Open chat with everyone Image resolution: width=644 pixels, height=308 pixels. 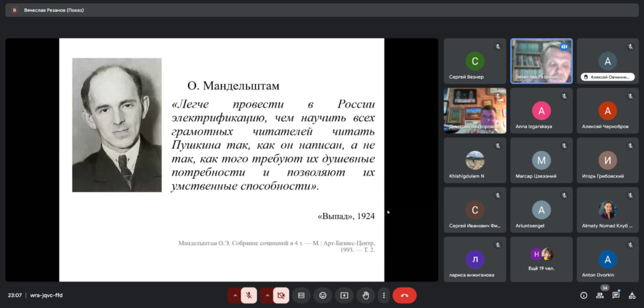click(616, 296)
